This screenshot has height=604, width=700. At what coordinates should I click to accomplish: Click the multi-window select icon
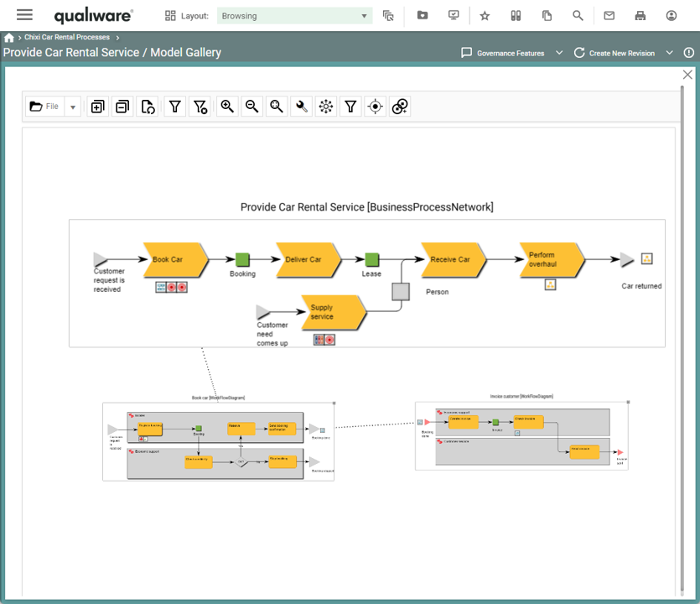(388, 16)
